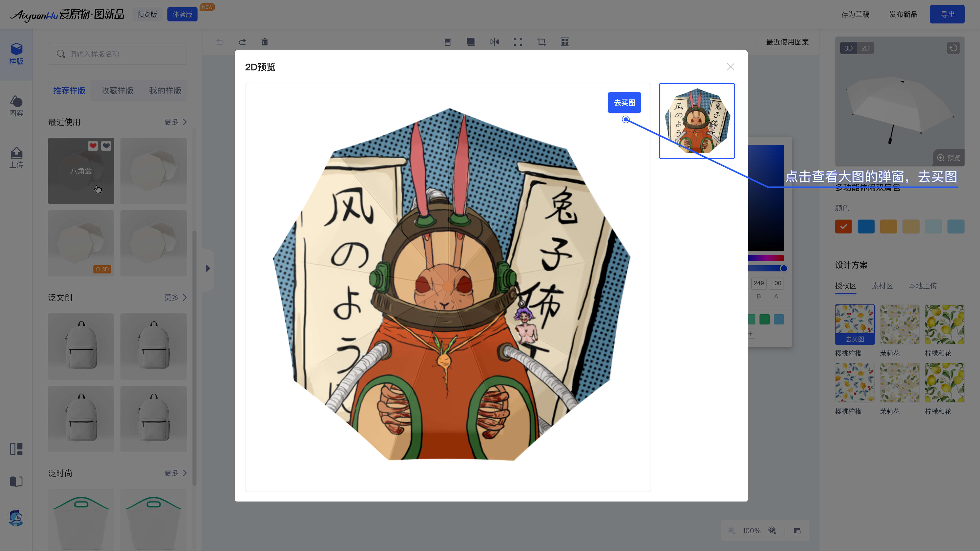Screen dimensions: 980x551
Task: Click the horizontal flip mirror icon
Action: (495, 42)
